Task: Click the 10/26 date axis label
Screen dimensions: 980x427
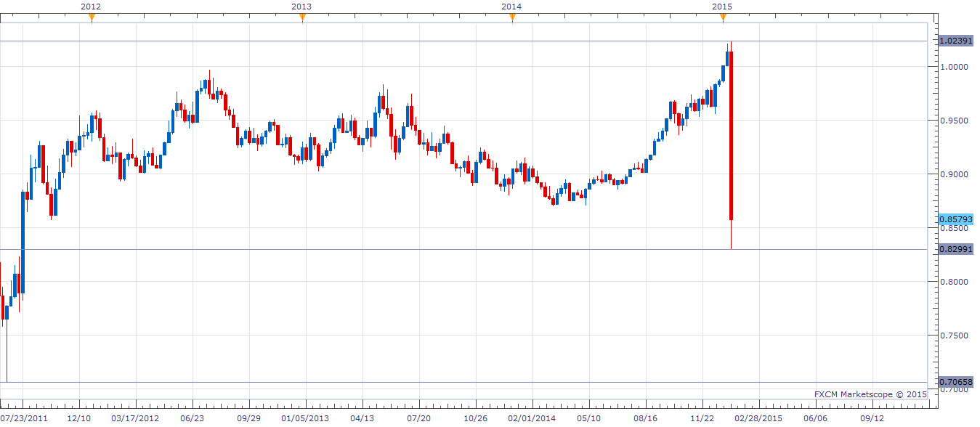Action: coord(476,418)
